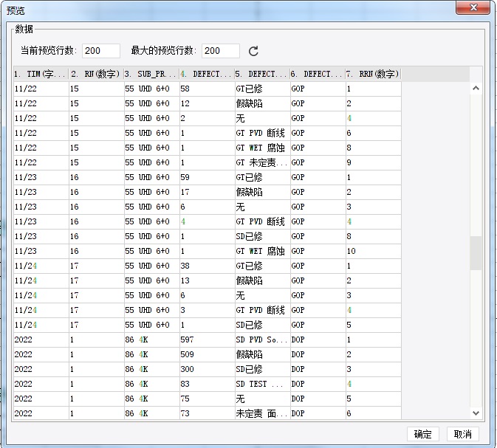Click cell with value 509
This screenshot has height=448, width=497.
(207, 354)
